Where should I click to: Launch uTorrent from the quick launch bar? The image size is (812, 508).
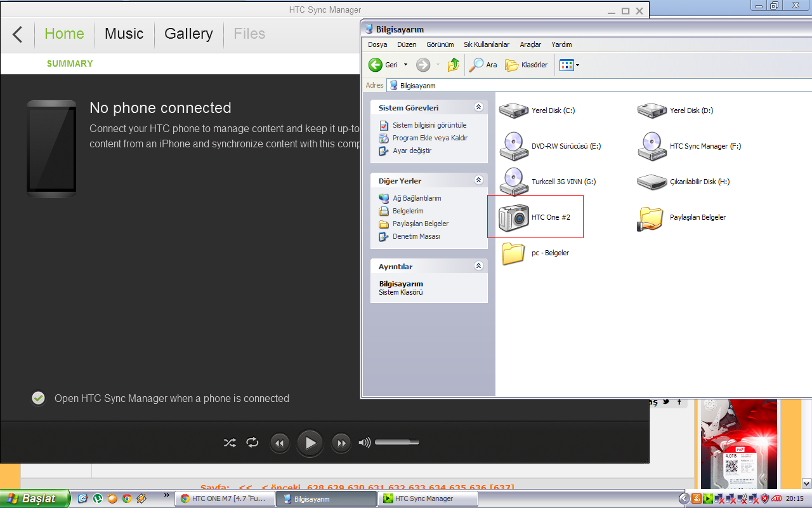tap(98, 498)
